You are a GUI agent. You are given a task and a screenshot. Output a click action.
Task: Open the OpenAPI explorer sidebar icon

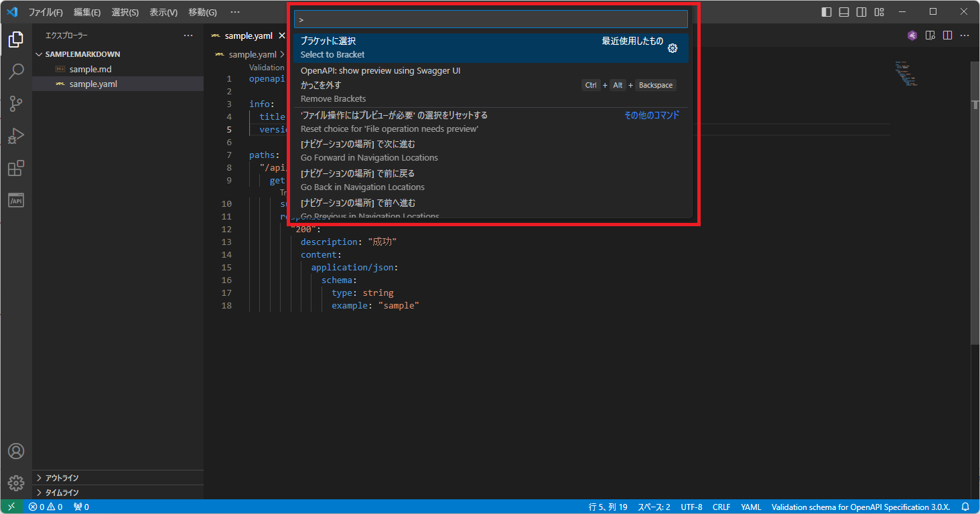(15, 199)
